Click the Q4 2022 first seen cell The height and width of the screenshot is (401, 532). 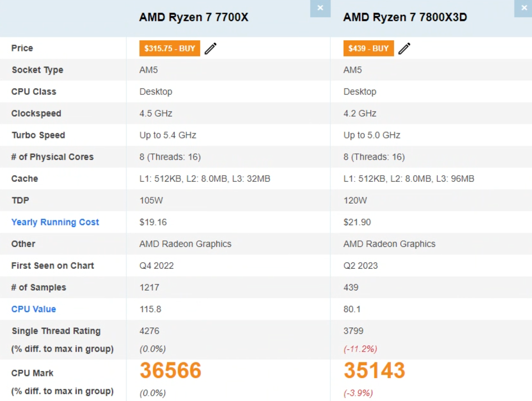click(156, 266)
